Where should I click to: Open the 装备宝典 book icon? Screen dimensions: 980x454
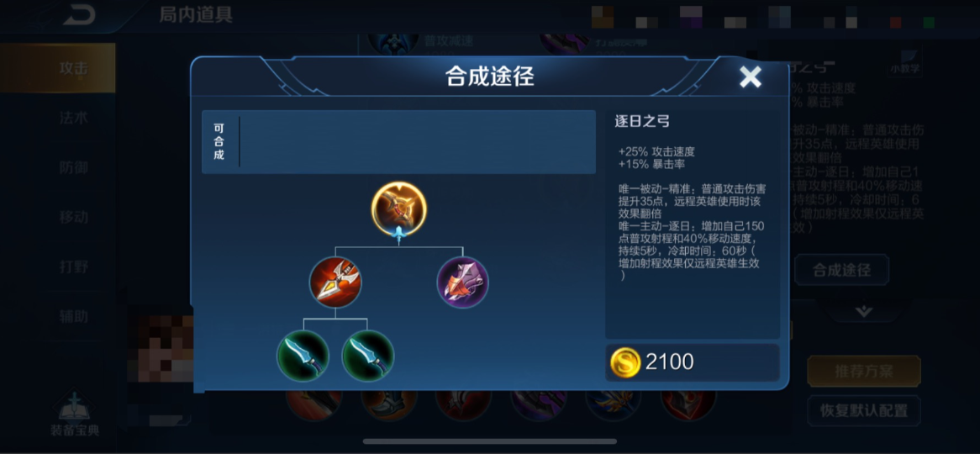75,413
